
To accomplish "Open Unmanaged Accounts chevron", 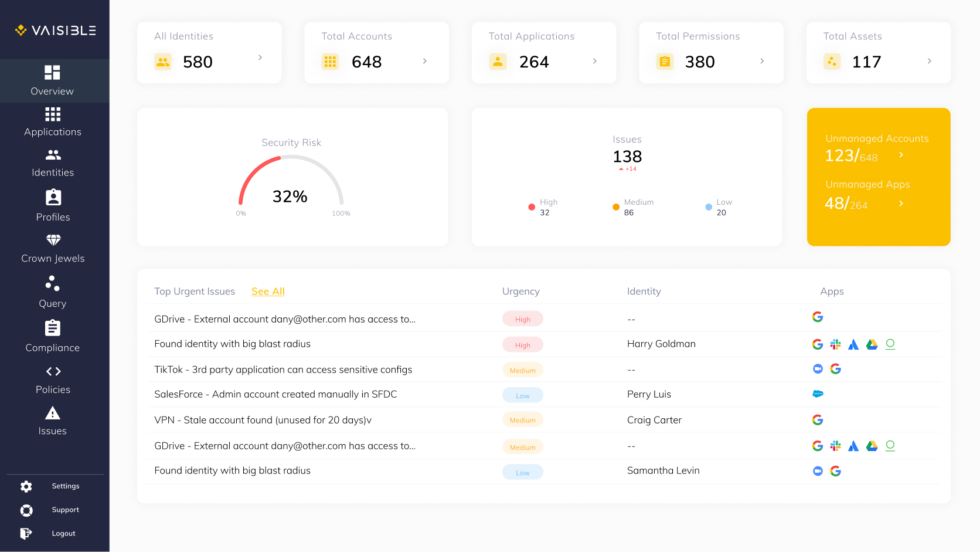I will coord(901,155).
